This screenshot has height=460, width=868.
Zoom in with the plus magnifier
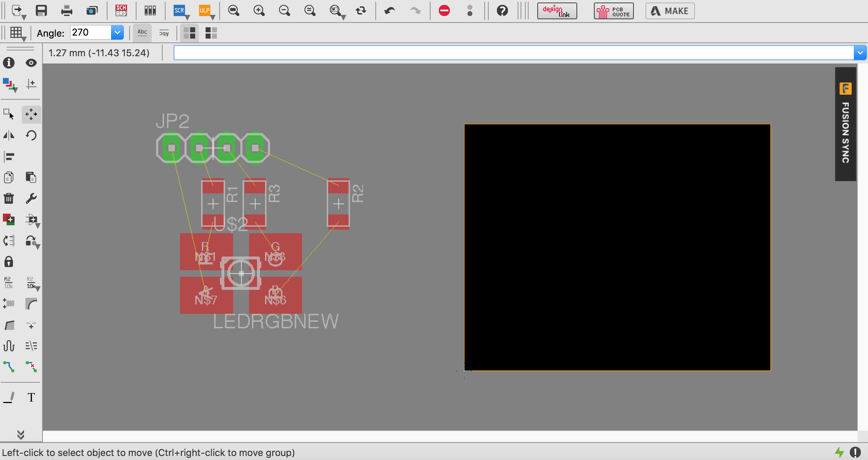click(259, 11)
